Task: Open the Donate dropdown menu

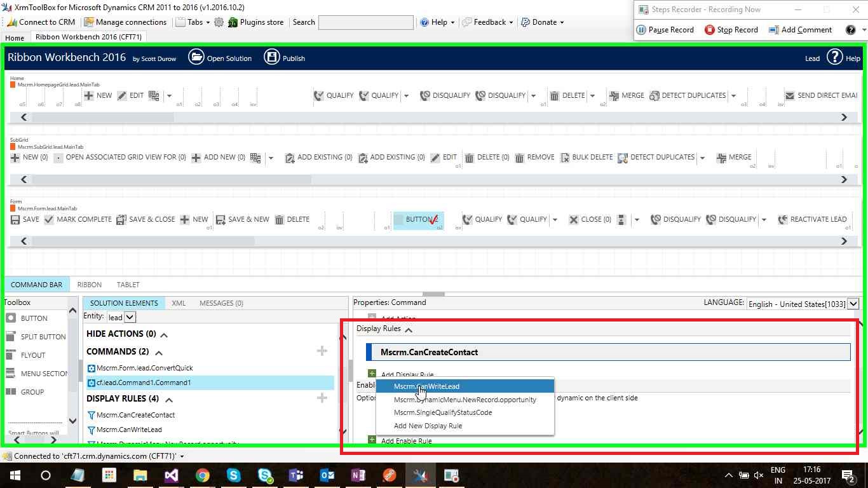Action: [x=543, y=22]
